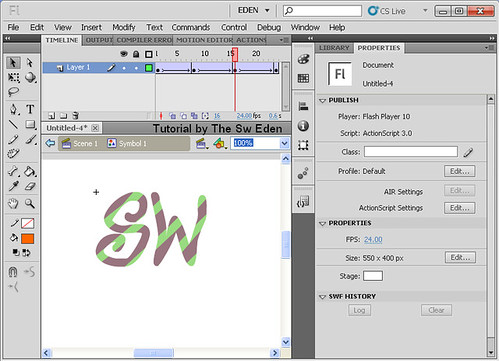Select the Eraser tool
Image resolution: width=499 pixels, height=361 pixels.
click(x=30, y=186)
